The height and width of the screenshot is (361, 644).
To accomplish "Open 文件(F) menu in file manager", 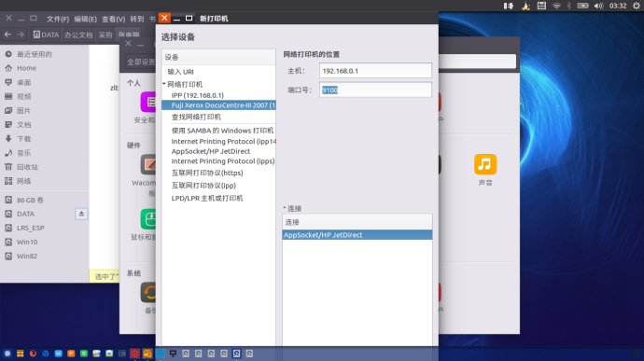I will 58,19.
